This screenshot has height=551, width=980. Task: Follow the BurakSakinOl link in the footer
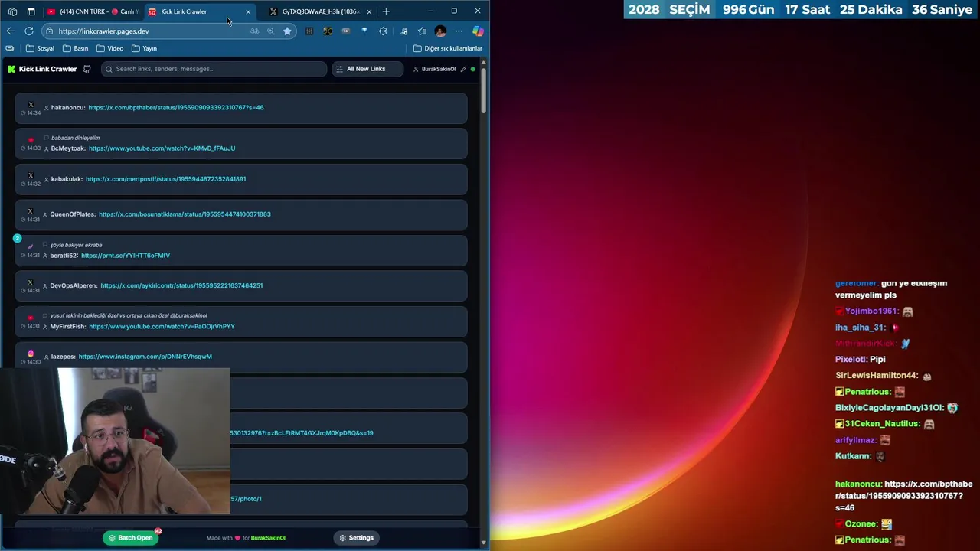pos(268,538)
